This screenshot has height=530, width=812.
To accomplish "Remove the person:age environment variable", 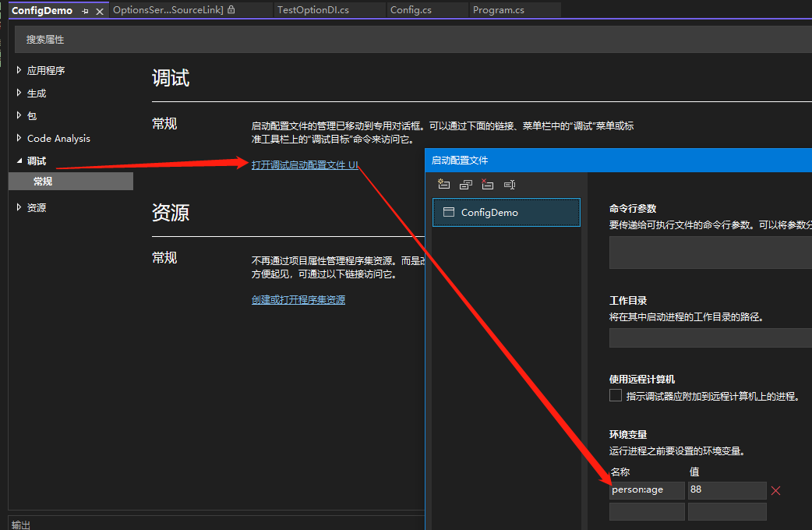I will pyautogui.click(x=775, y=490).
